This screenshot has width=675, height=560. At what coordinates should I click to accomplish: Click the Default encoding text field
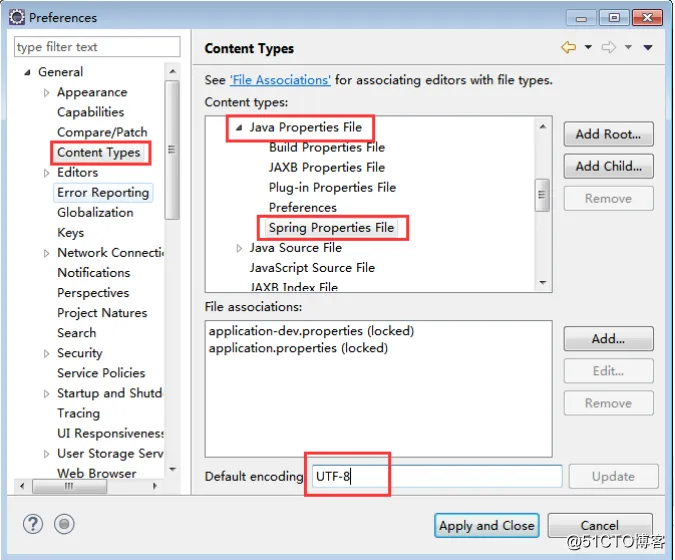437,476
